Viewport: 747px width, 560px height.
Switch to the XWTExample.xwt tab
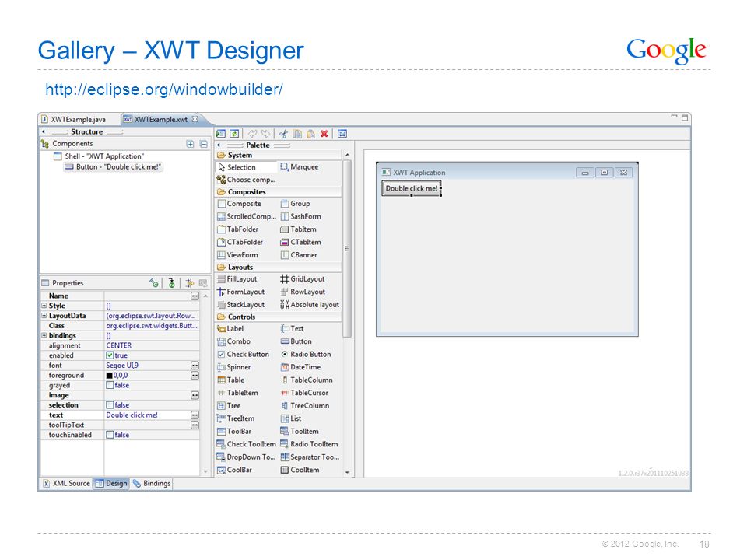tap(161, 120)
